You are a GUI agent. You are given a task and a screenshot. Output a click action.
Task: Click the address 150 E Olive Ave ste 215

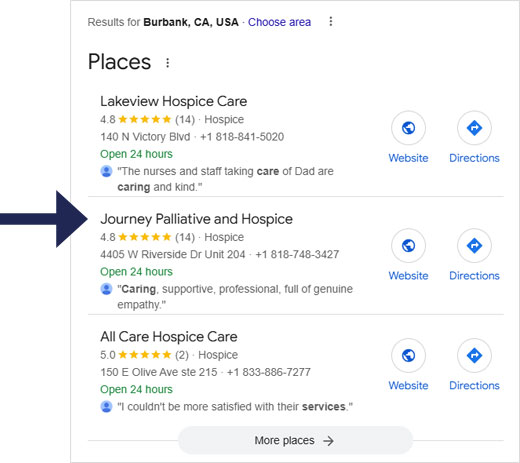[x=159, y=372]
